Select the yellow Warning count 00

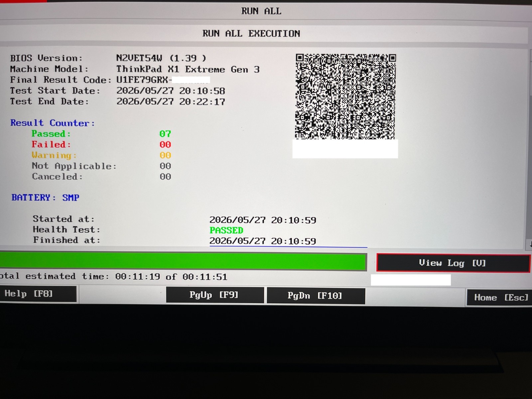(x=165, y=155)
